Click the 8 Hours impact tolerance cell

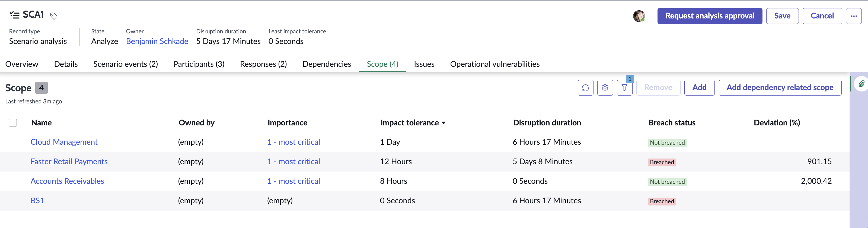pyautogui.click(x=394, y=181)
